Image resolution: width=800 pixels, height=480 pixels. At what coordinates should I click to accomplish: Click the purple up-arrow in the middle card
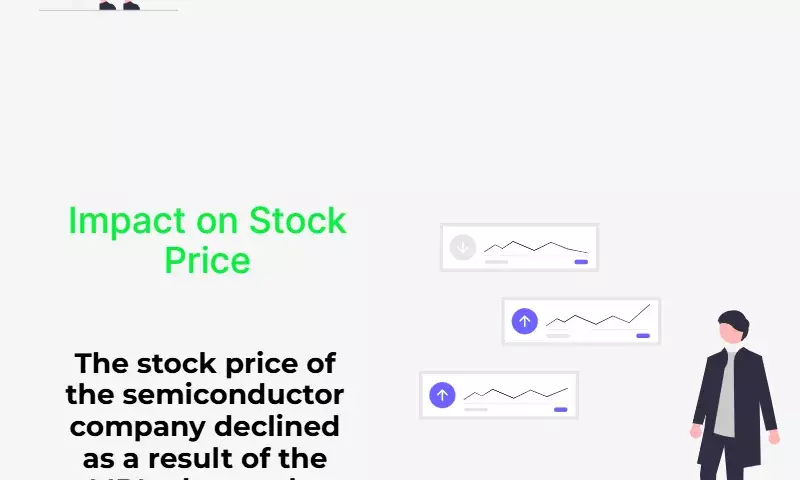(x=524, y=321)
